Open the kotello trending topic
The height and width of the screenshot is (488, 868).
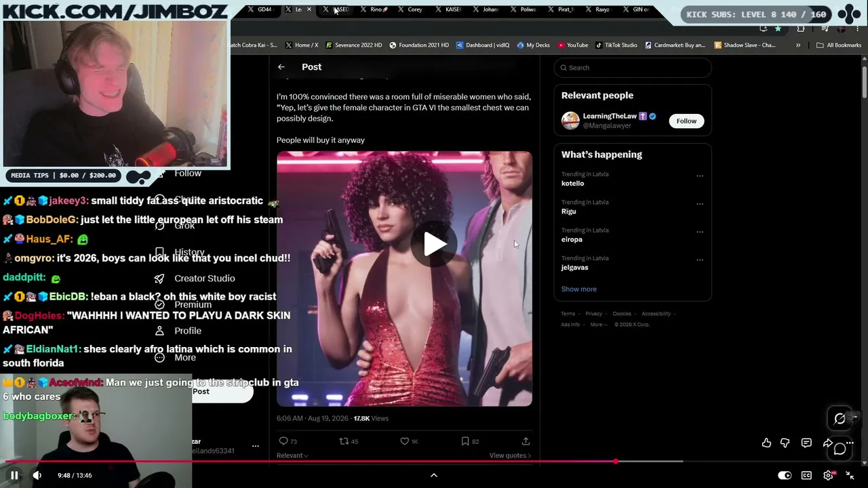click(x=572, y=184)
